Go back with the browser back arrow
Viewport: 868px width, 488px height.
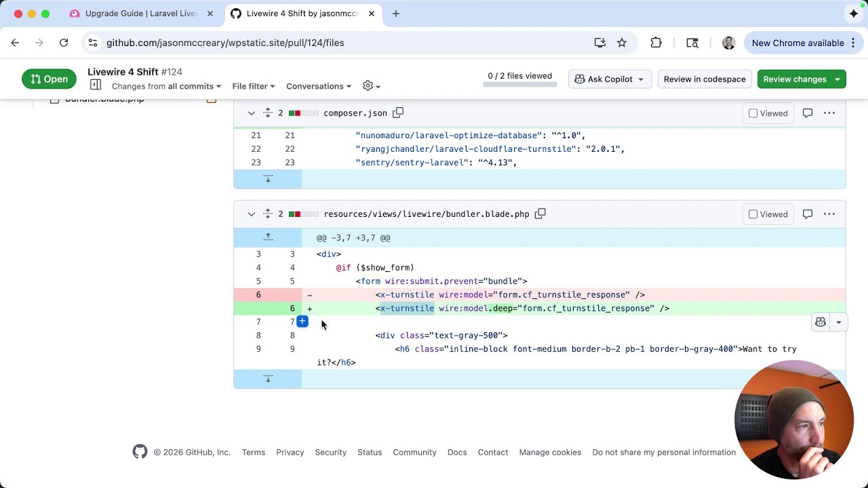pyautogui.click(x=15, y=43)
